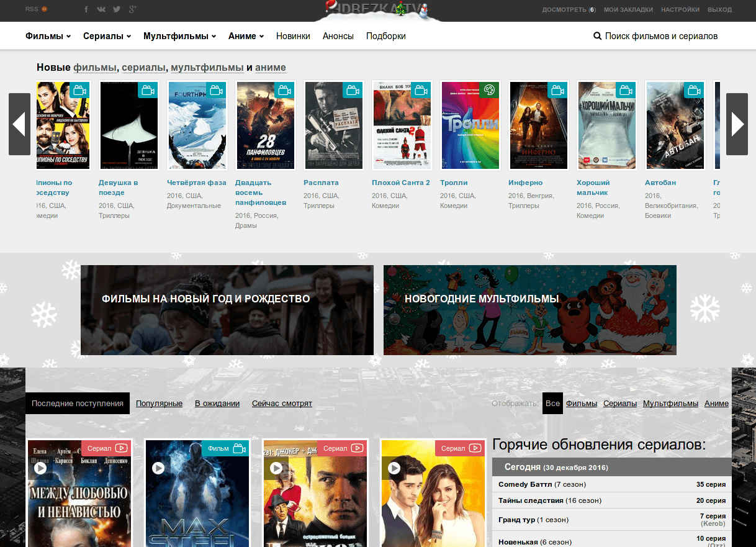Open Досмотреть list in header
This screenshot has width=756, height=547.
(x=569, y=10)
